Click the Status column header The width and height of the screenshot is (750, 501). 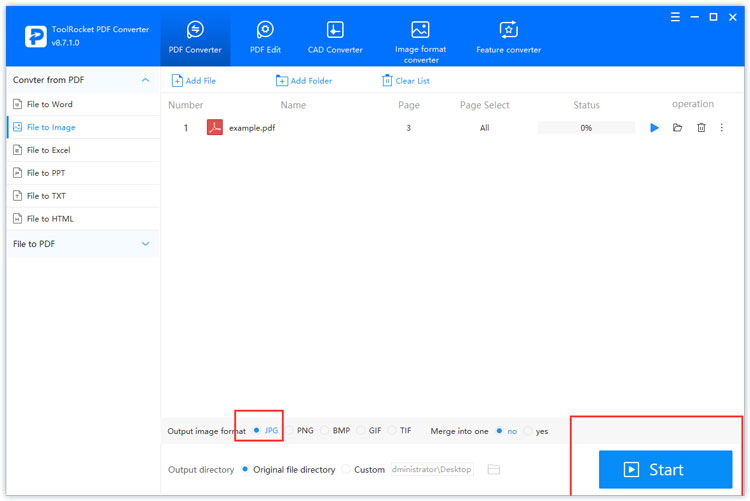[586, 105]
